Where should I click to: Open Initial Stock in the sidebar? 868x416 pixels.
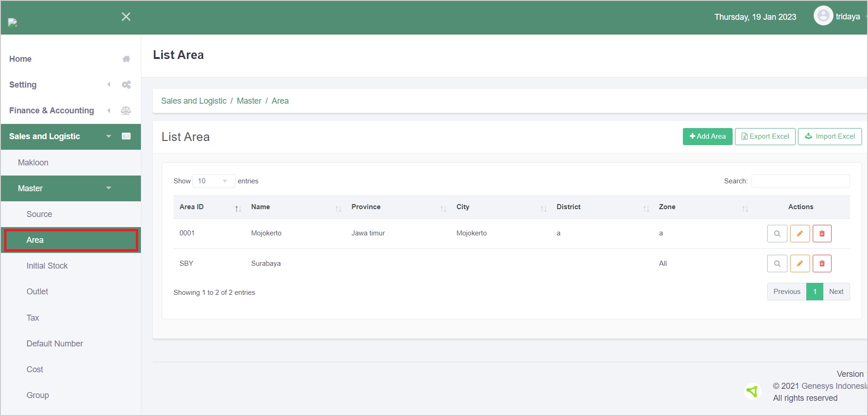pyautogui.click(x=47, y=266)
